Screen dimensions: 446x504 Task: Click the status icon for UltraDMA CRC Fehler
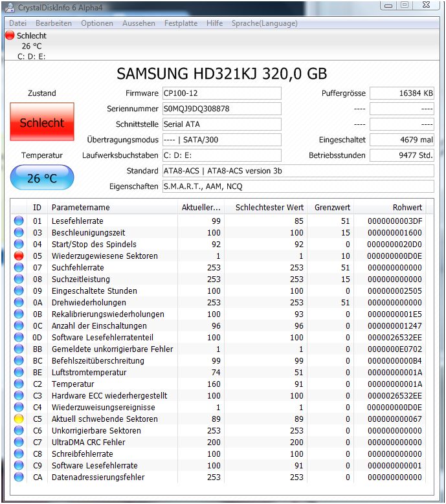coord(19,442)
